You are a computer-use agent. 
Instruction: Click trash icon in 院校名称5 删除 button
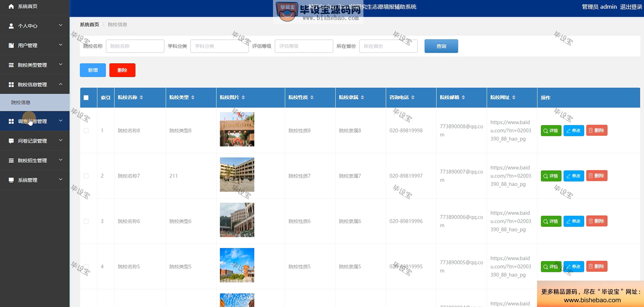[x=591, y=266]
